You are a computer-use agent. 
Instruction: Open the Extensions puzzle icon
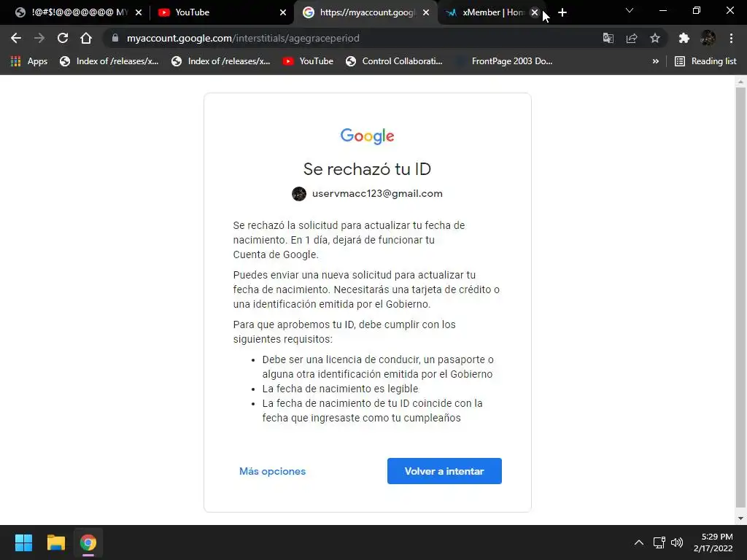point(684,38)
